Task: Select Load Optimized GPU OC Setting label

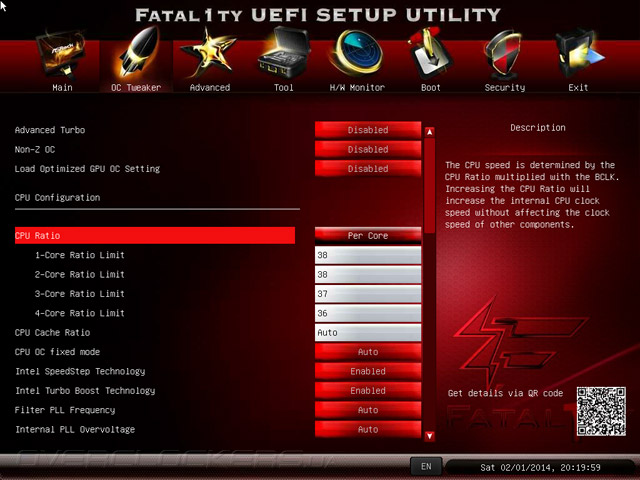Action: click(87, 169)
